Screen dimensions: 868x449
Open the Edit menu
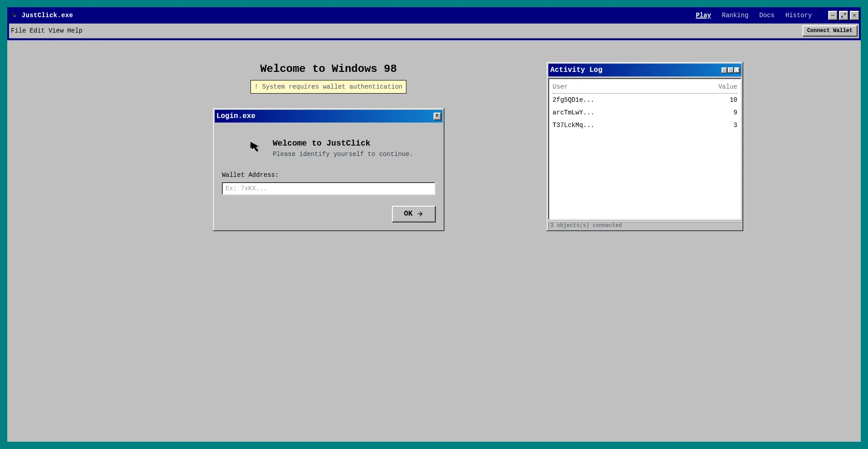point(37,31)
